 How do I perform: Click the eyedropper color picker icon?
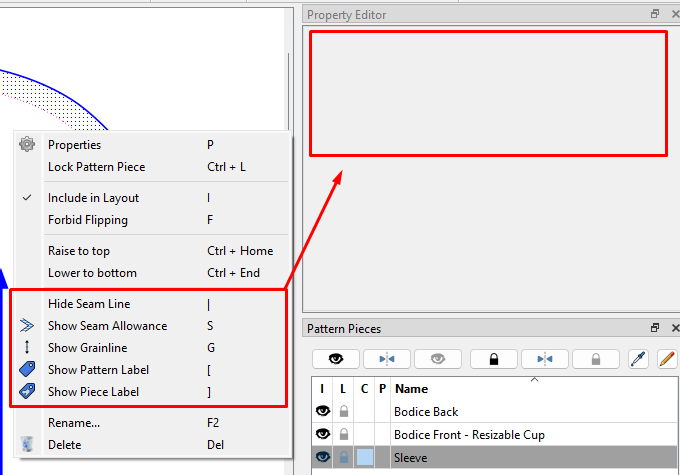click(x=637, y=358)
